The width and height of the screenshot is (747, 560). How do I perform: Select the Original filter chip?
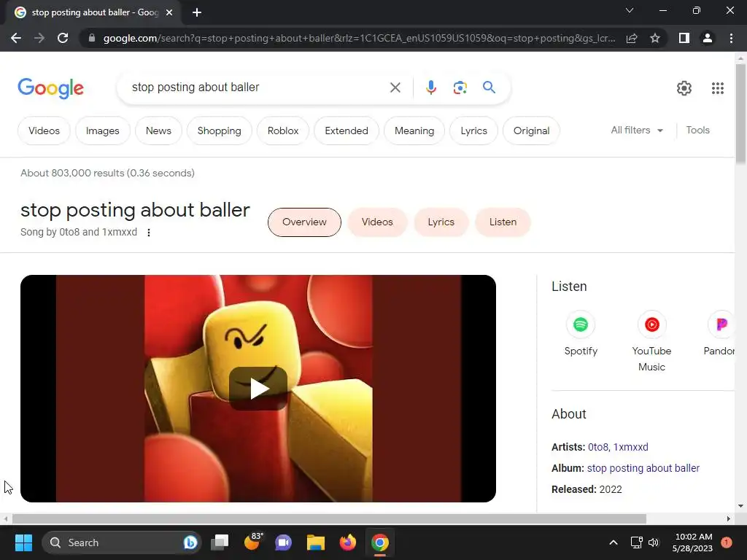click(x=531, y=131)
